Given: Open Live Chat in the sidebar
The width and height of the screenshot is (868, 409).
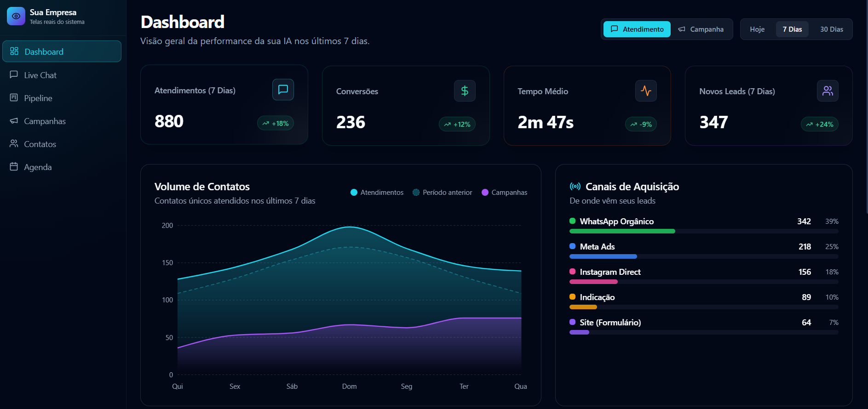Looking at the screenshot, I should click(x=62, y=75).
